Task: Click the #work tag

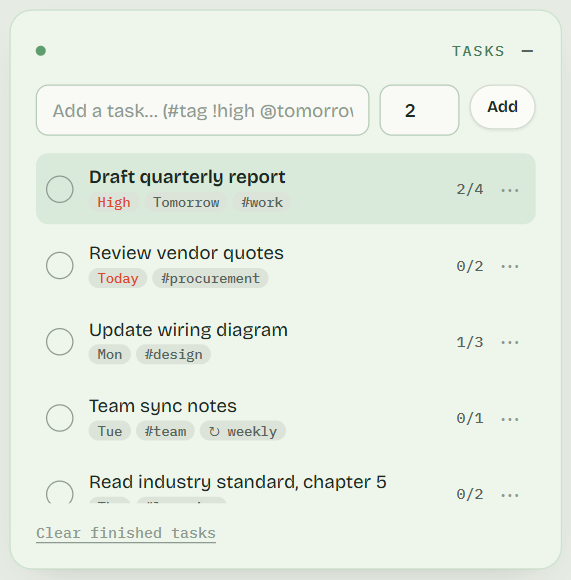Action: pos(262,202)
